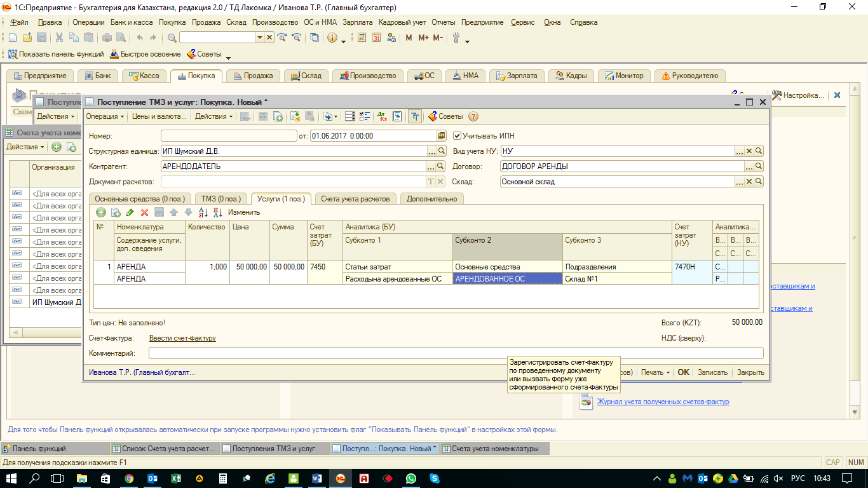Click the Склад №1 cell

click(618, 278)
